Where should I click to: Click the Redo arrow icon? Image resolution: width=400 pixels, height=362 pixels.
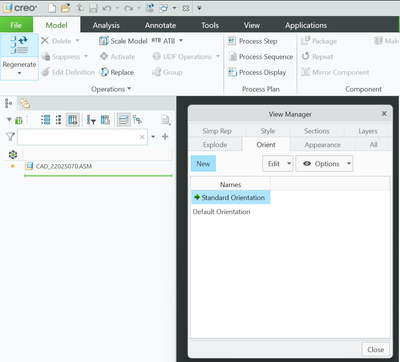(128, 8)
